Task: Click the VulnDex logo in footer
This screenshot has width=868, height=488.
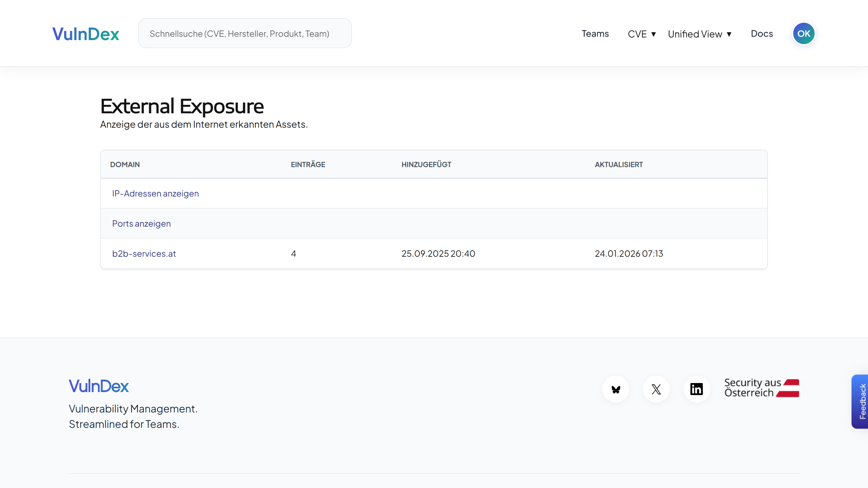Action: [98, 386]
